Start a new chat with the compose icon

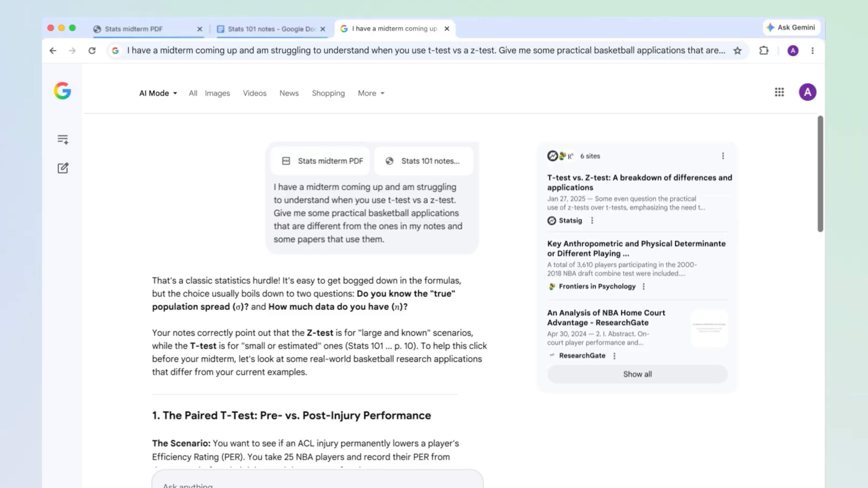tap(63, 168)
